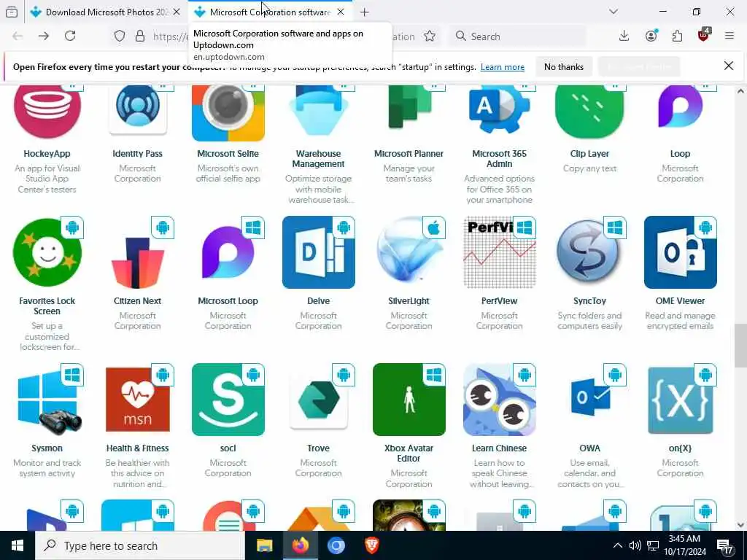The width and height of the screenshot is (747, 560).
Task: Open the Favorites Lock Screen icon
Action: [x=47, y=252]
